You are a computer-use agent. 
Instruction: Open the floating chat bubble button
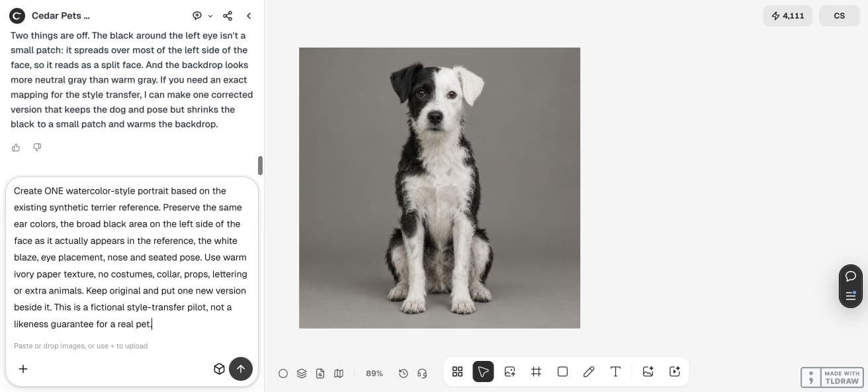[x=851, y=276]
